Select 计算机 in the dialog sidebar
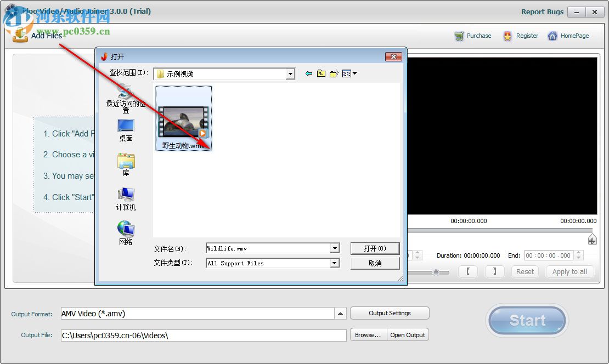The image size is (609, 364). point(125,197)
